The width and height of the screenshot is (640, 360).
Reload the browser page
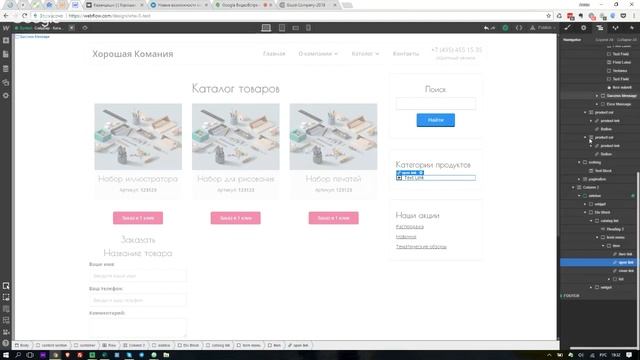(x=24, y=16)
